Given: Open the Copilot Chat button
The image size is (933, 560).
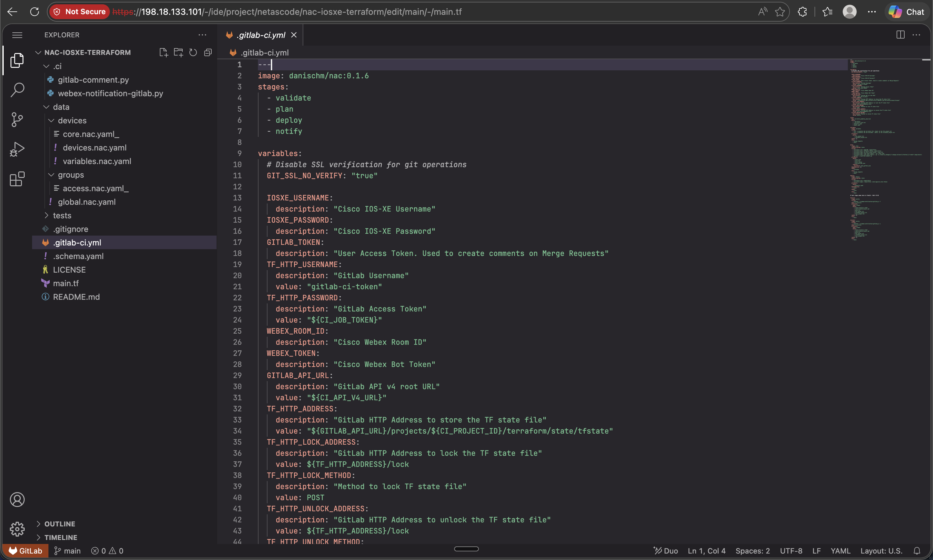Looking at the screenshot, I should 906,12.
